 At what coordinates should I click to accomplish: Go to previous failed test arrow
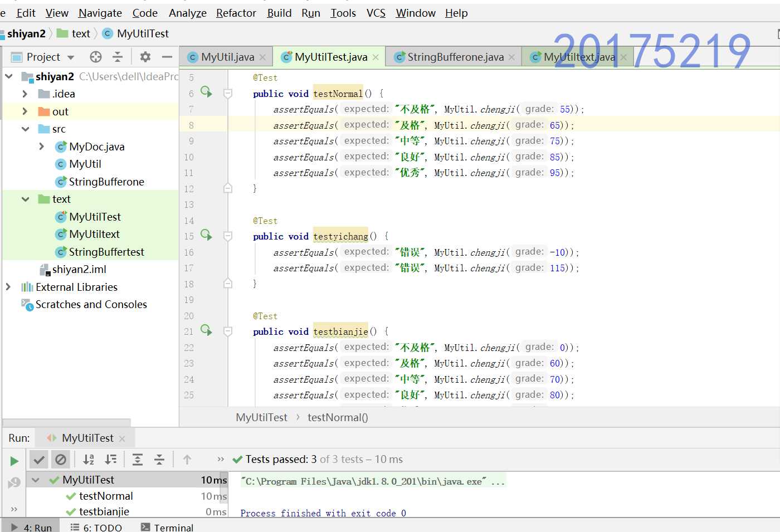[187, 460]
